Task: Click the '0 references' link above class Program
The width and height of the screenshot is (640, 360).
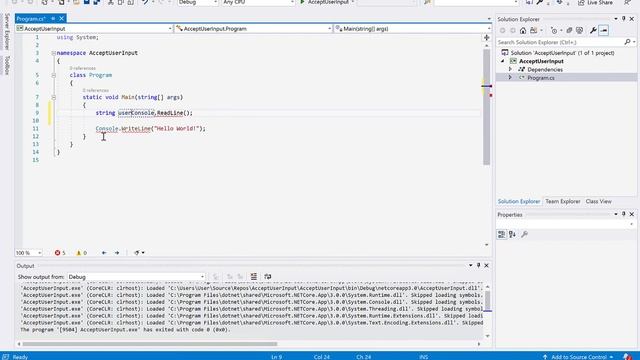Action: click(x=82, y=68)
